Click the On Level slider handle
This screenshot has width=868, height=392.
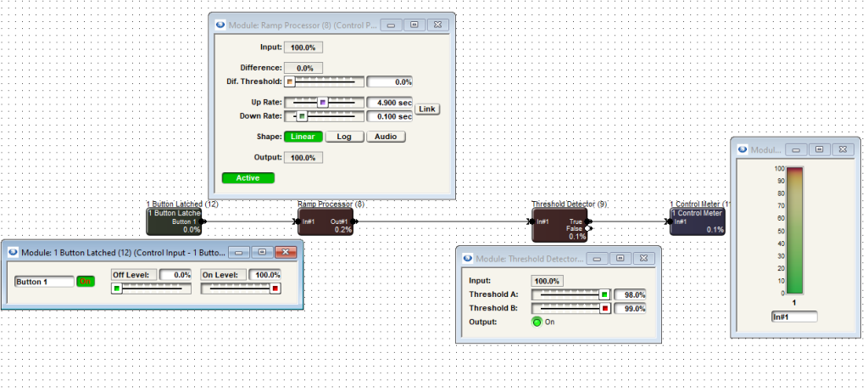click(x=275, y=288)
